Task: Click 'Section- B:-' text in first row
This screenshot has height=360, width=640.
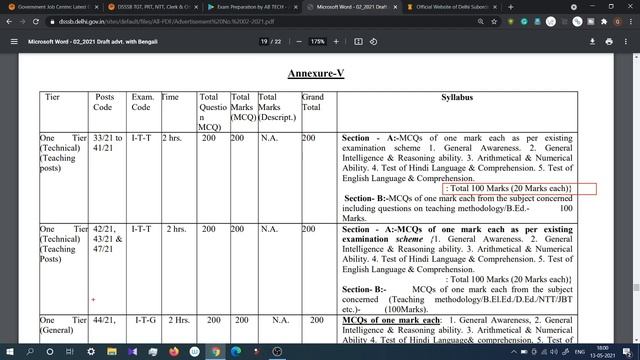Action: pyautogui.click(x=366, y=198)
